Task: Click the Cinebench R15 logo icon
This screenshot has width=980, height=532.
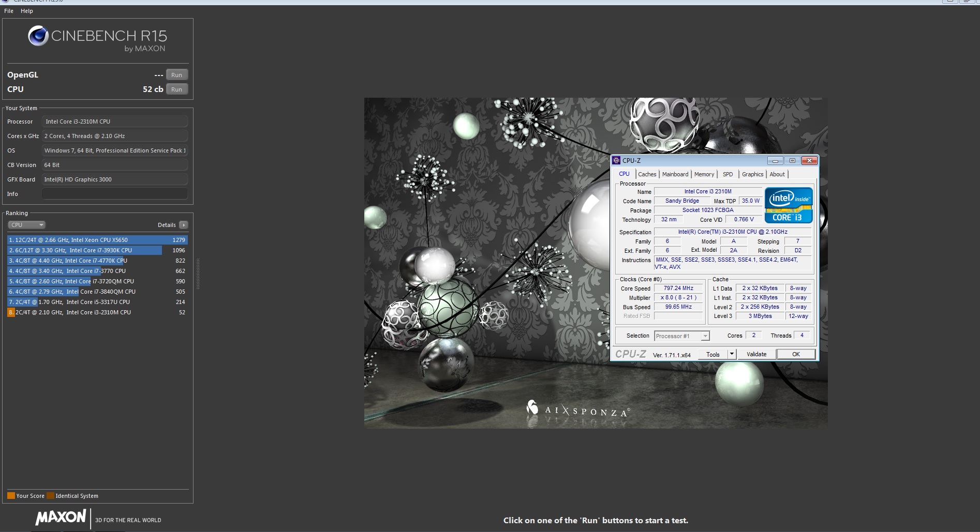Action: point(38,36)
